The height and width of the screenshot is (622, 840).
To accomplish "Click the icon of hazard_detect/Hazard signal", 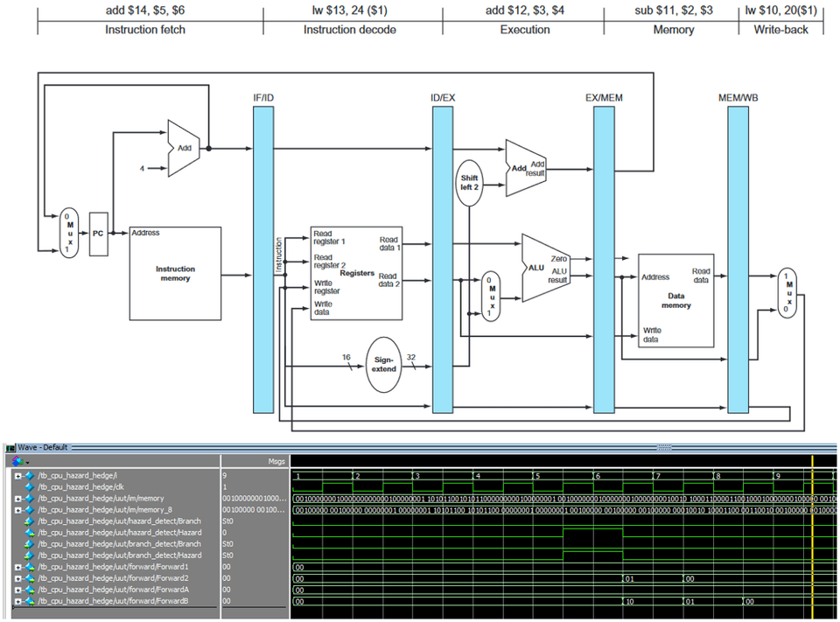I will [x=30, y=533].
